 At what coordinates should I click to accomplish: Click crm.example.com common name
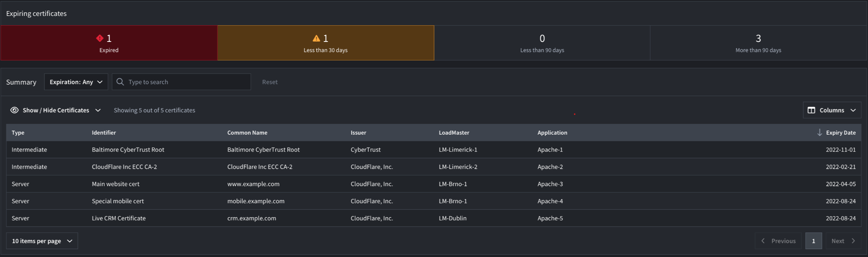pyautogui.click(x=252, y=218)
